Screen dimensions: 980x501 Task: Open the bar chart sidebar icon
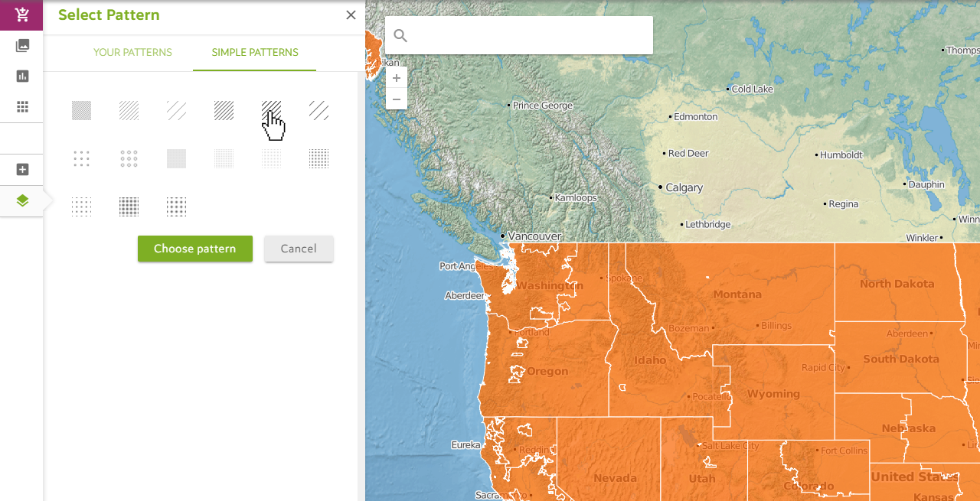[x=22, y=76]
